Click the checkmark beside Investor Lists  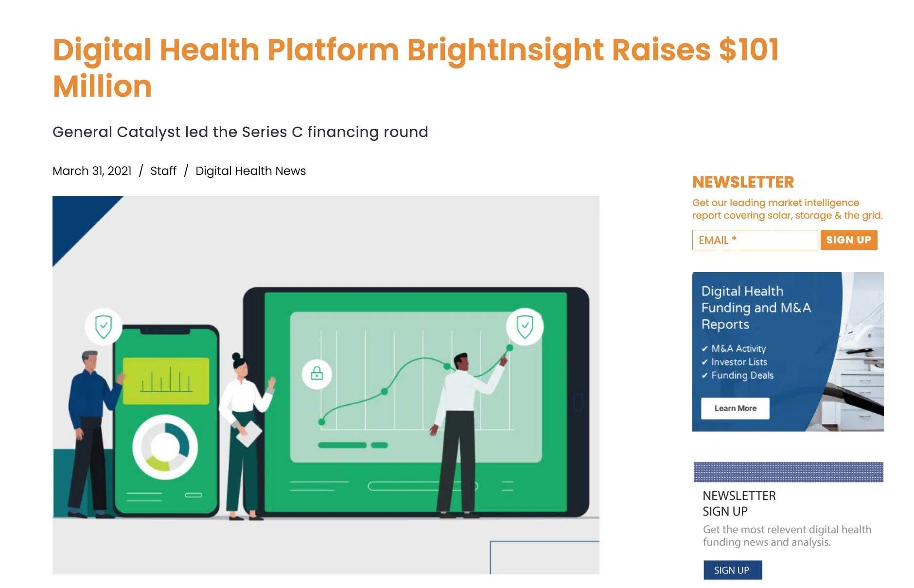704,362
